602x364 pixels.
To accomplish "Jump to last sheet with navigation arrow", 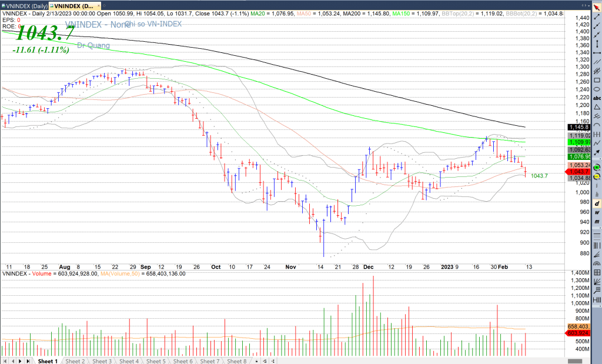I will click(28, 360).
